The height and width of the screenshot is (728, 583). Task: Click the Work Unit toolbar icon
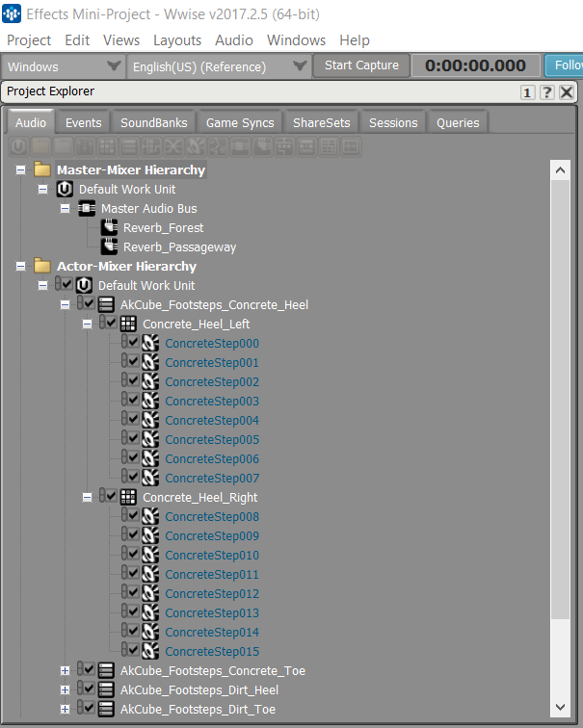[18, 146]
